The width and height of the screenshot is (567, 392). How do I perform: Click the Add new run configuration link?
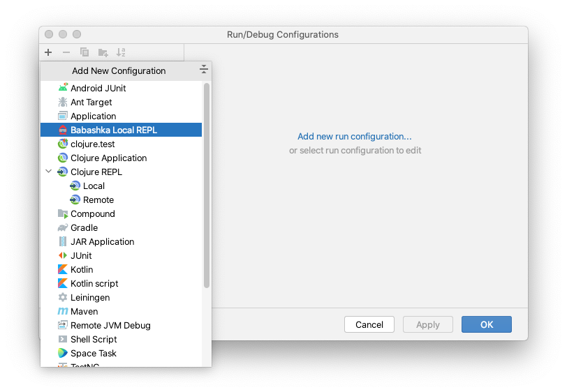(355, 137)
